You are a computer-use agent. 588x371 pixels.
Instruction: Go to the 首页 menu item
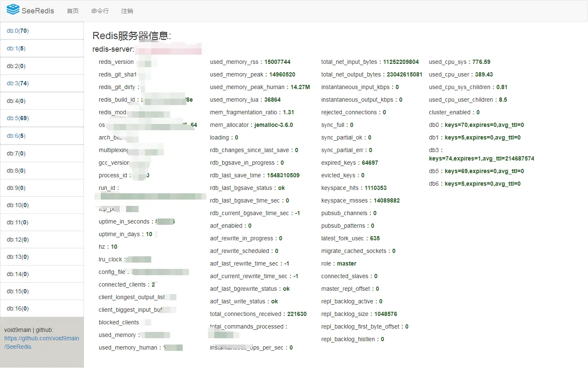[73, 11]
